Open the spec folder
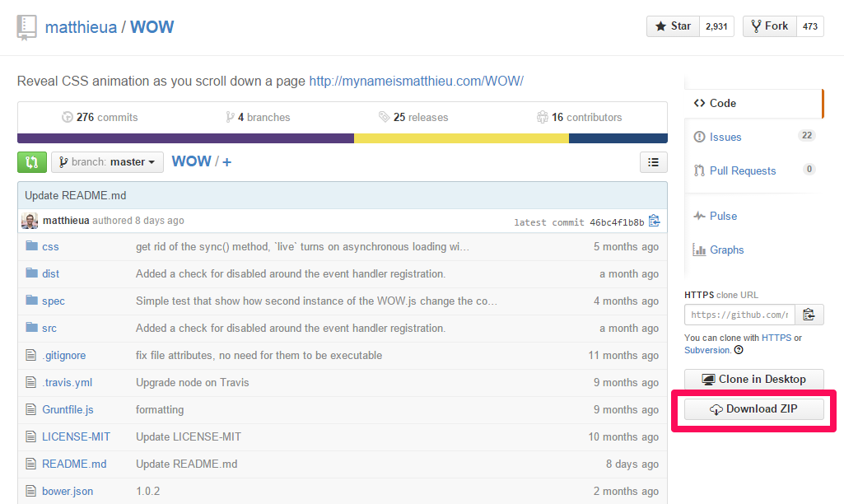The height and width of the screenshot is (504, 844). click(54, 301)
